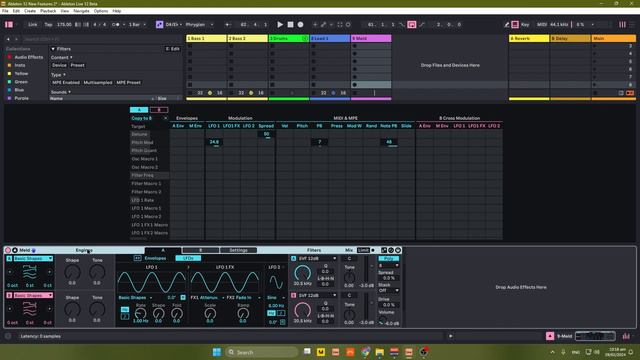The image size is (640, 360).
Task: Click the transport Stop button
Action: [x=290, y=24]
